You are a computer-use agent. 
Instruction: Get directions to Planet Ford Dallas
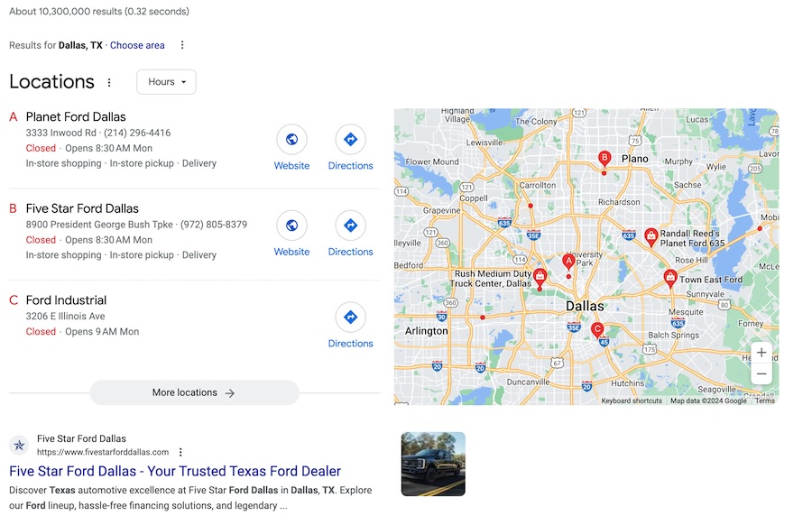pos(350,140)
